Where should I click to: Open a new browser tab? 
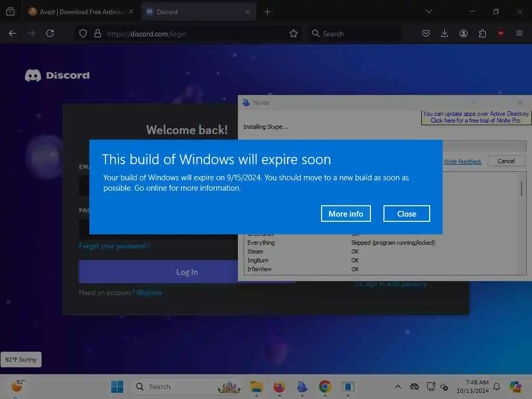click(x=267, y=12)
